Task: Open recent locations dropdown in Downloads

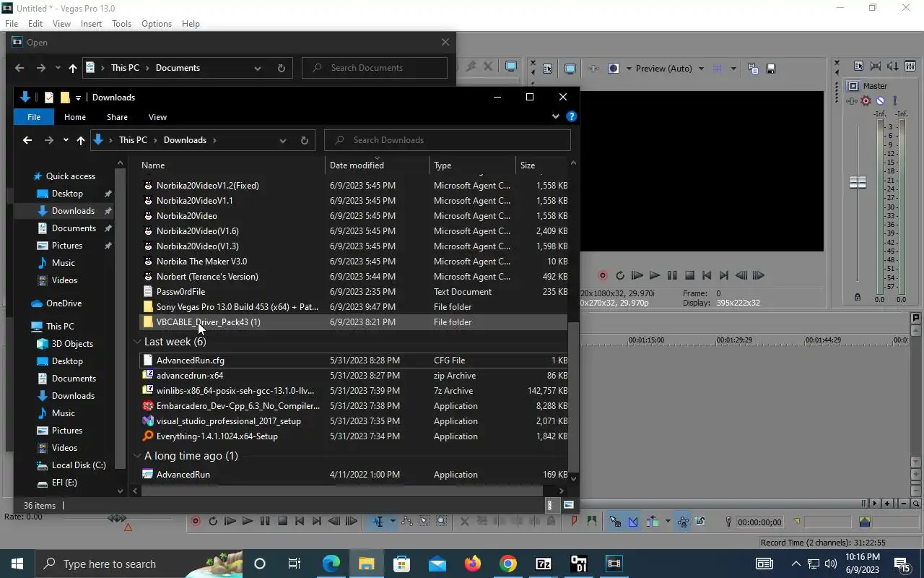Action: tap(66, 140)
